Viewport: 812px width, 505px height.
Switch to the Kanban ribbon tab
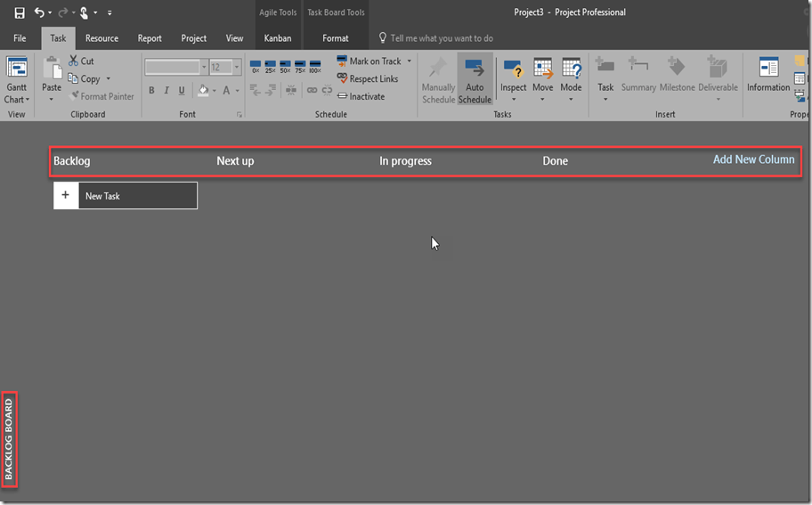pyautogui.click(x=278, y=38)
